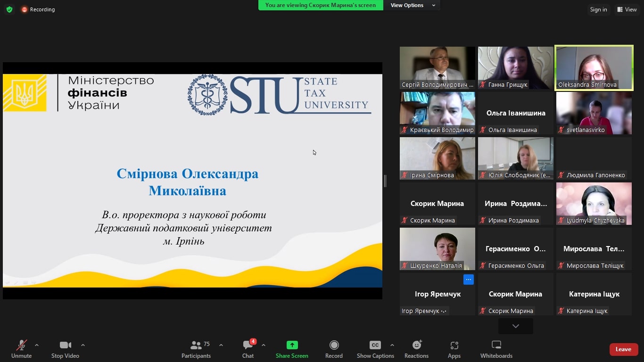644x362 pixels.
Task: Select Юлія Слободяник video tile
Action: (516, 158)
